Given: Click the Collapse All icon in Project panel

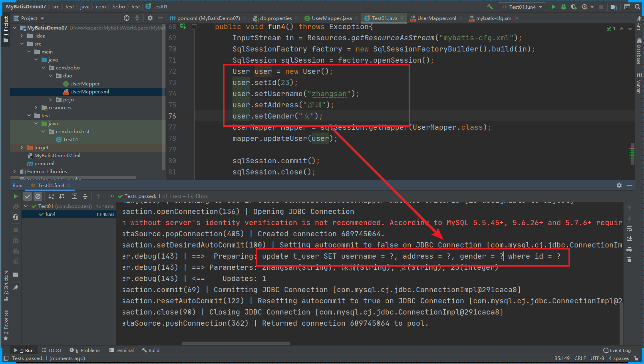Looking at the screenshot, I should point(137,18).
